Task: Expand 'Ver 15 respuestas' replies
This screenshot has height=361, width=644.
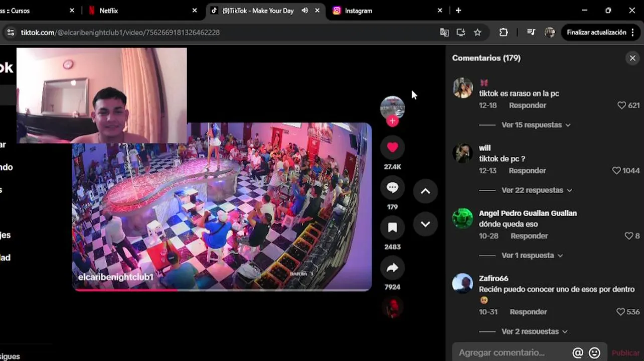Action: pos(536,125)
